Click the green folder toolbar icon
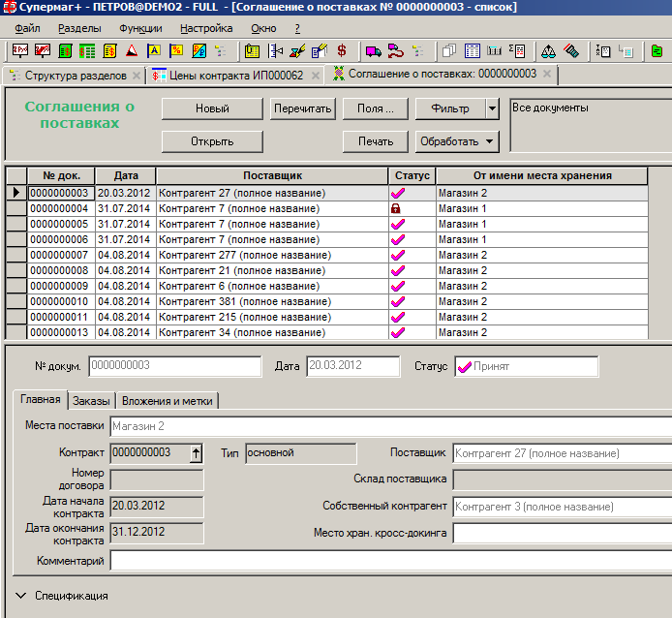The width and height of the screenshot is (672, 618). [657, 51]
